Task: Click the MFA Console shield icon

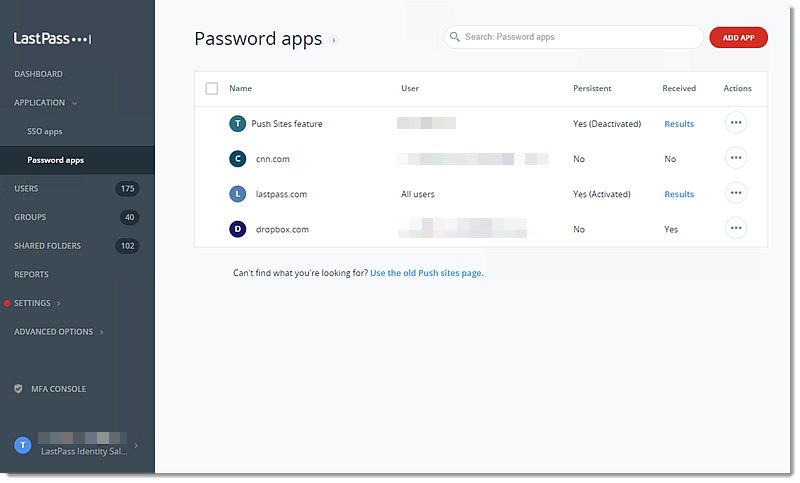Action: click(18, 389)
